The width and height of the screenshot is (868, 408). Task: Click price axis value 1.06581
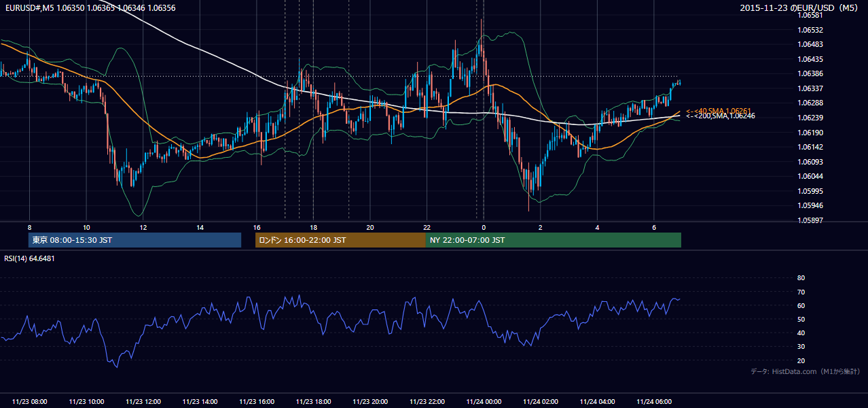[810, 15]
